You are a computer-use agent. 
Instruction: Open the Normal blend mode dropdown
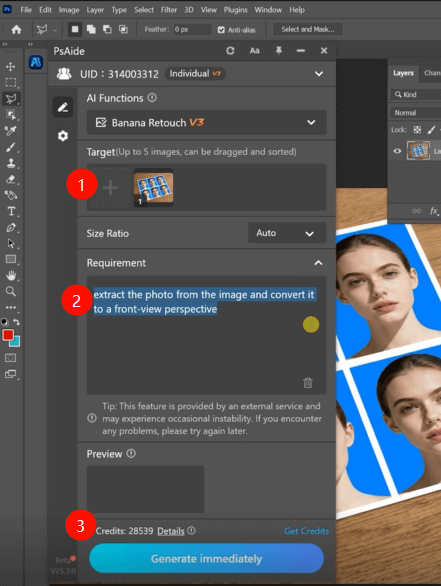pyautogui.click(x=416, y=112)
